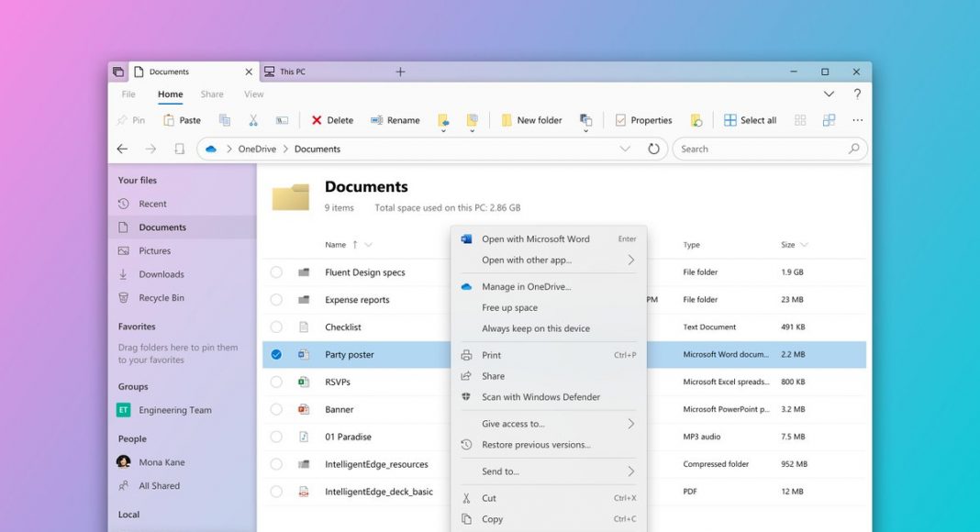Click the scissors Cut icon in the ribbon
980x532 pixels.
click(x=253, y=120)
